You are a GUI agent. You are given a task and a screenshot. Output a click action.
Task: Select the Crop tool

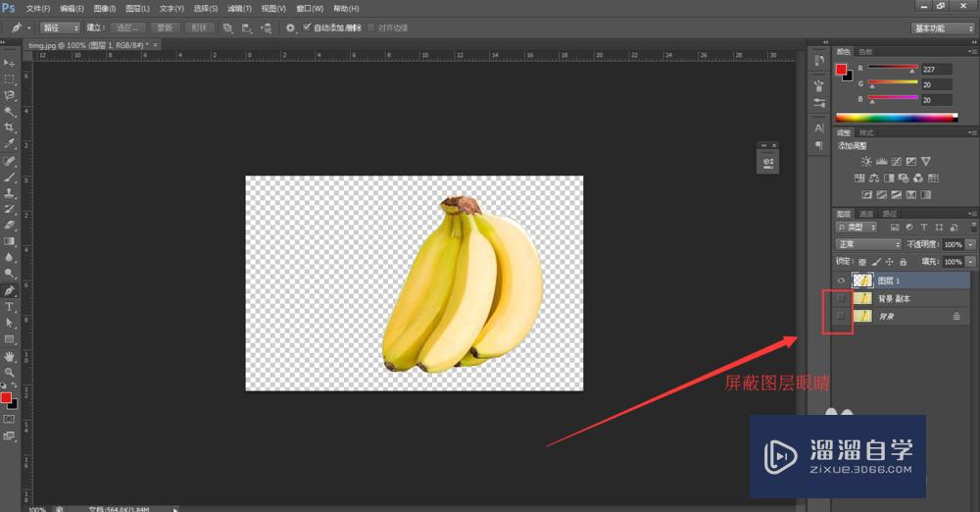point(9,128)
